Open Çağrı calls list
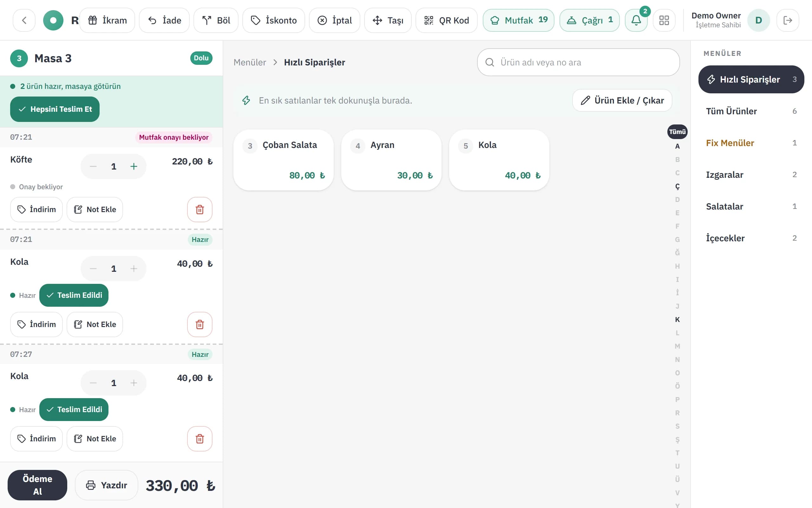This screenshot has height=508, width=812. point(589,20)
